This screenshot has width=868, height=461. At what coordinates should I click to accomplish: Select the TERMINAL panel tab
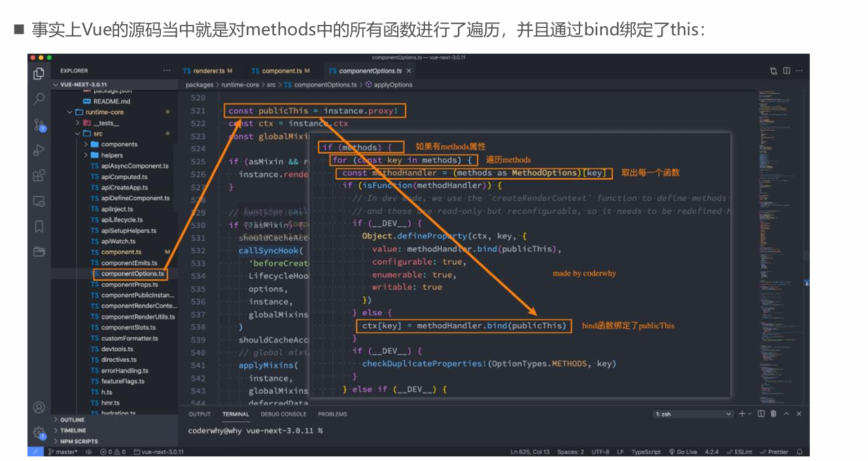[x=235, y=414]
